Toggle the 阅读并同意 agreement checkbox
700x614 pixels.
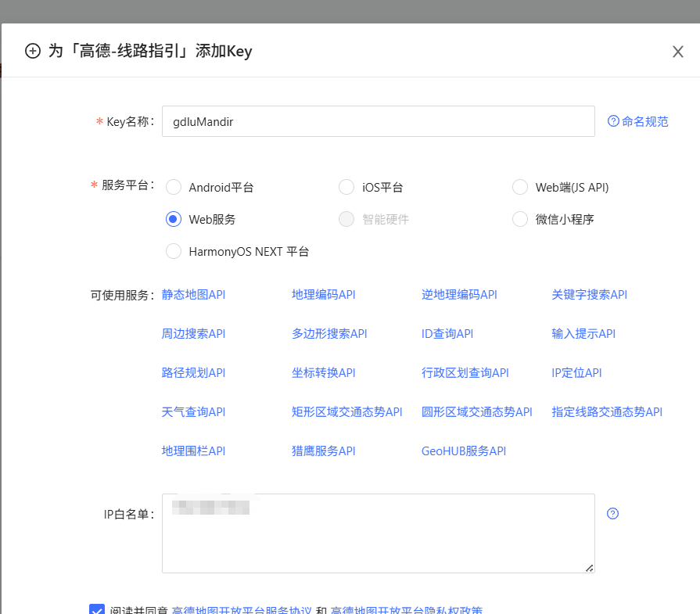pos(97,609)
